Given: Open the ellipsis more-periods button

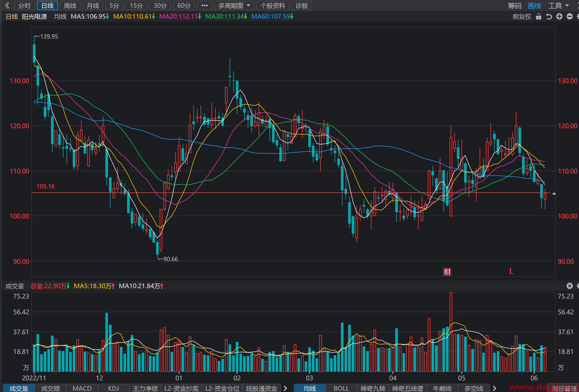Looking at the screenshot, I should click(x=204, y=5).
